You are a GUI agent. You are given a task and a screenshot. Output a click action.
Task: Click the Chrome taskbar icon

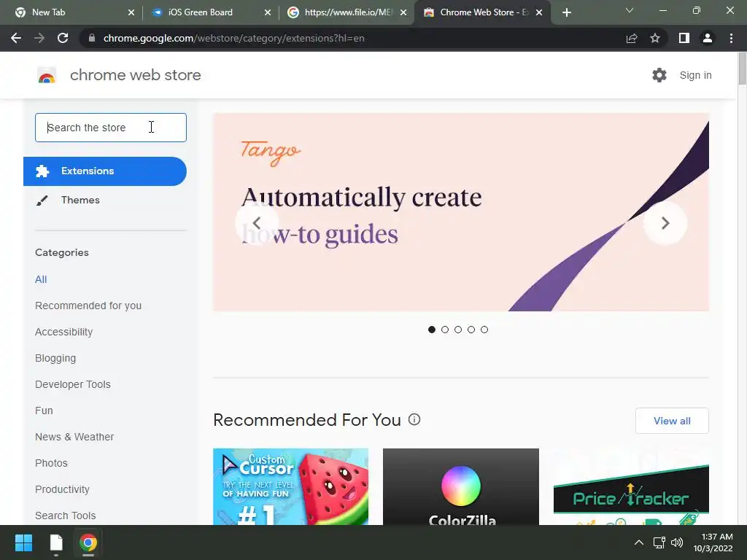[x=88, y=542]
